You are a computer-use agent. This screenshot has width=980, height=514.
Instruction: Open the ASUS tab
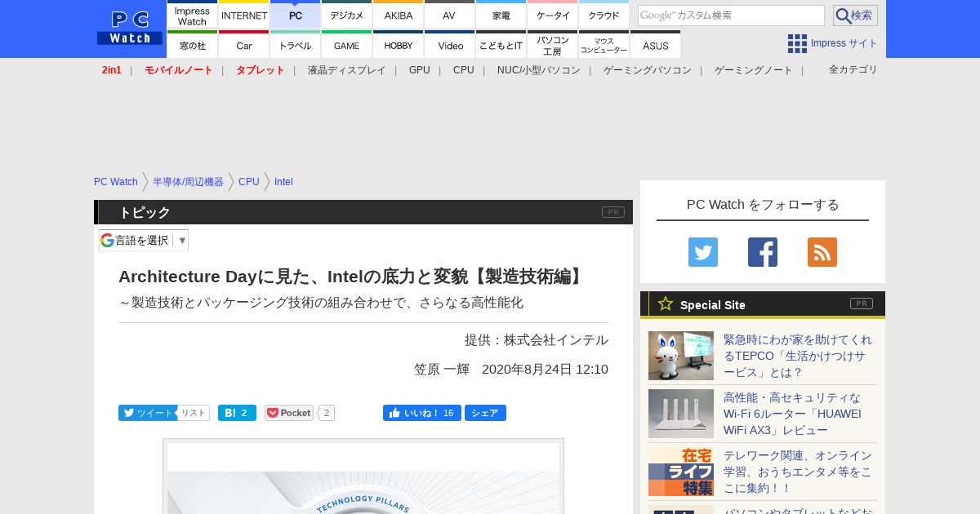point(656,44)
